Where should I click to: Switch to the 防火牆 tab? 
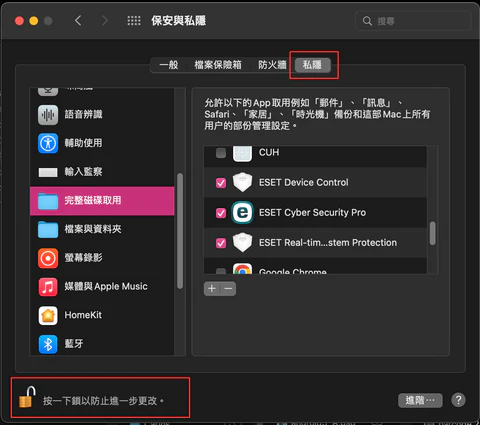272,65
